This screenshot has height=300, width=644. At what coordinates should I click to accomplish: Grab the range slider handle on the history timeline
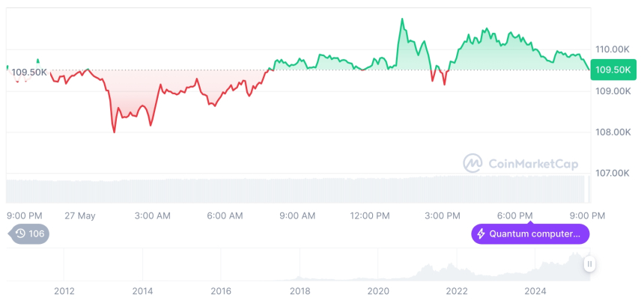[x=590, y=263]
